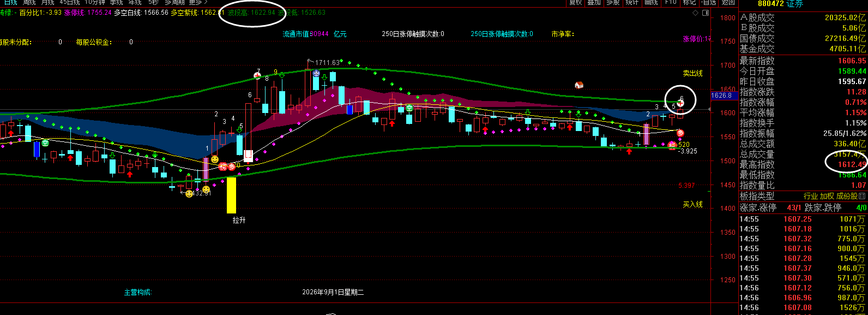Open the 复权 adjustment menu
The image size is (868, 315).
[x=576, y=2]
